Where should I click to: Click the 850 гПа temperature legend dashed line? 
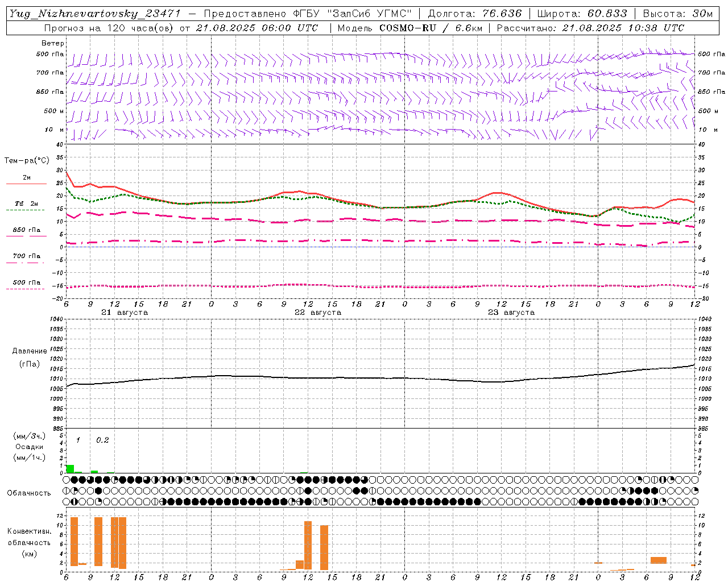[x=26, y=236]
